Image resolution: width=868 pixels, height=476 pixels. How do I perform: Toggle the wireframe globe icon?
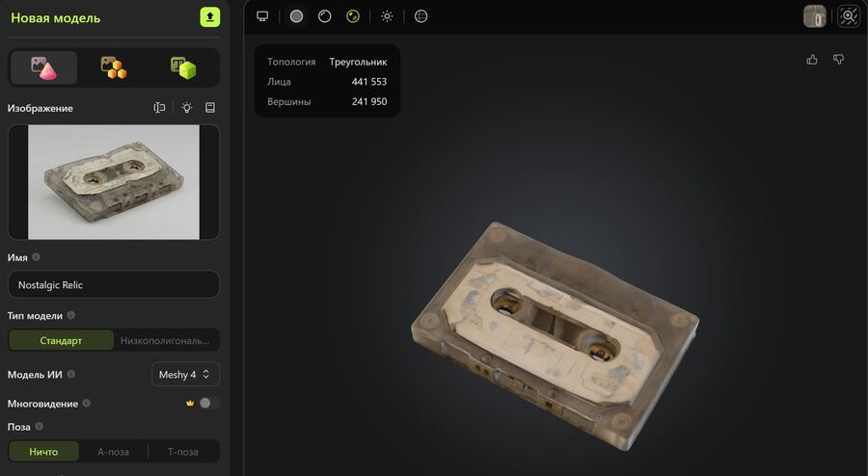[420, 16]
